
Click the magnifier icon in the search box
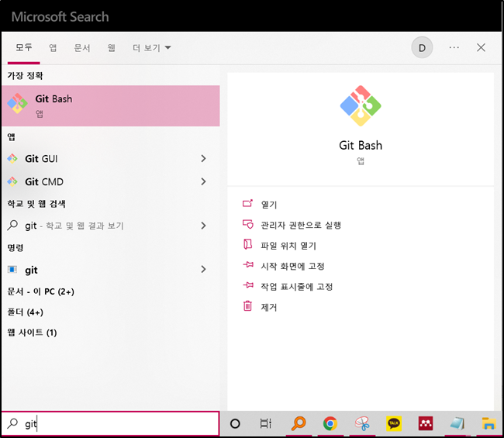[12, 423]
